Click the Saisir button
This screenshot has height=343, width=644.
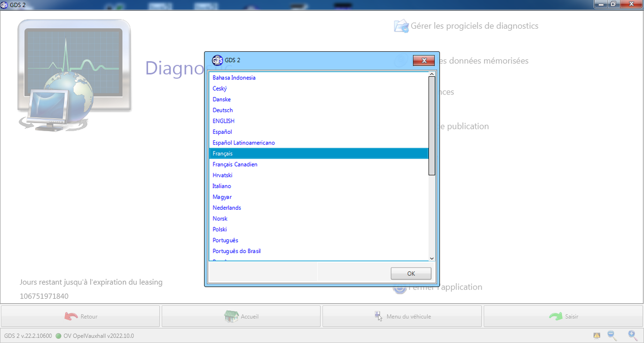tap(563, 316)
